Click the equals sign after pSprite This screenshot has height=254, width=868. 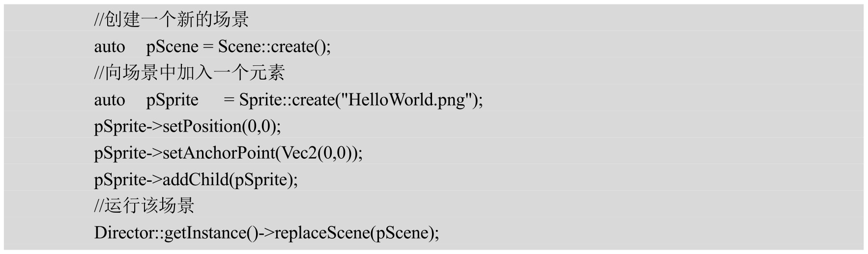[x=229, y=100]
